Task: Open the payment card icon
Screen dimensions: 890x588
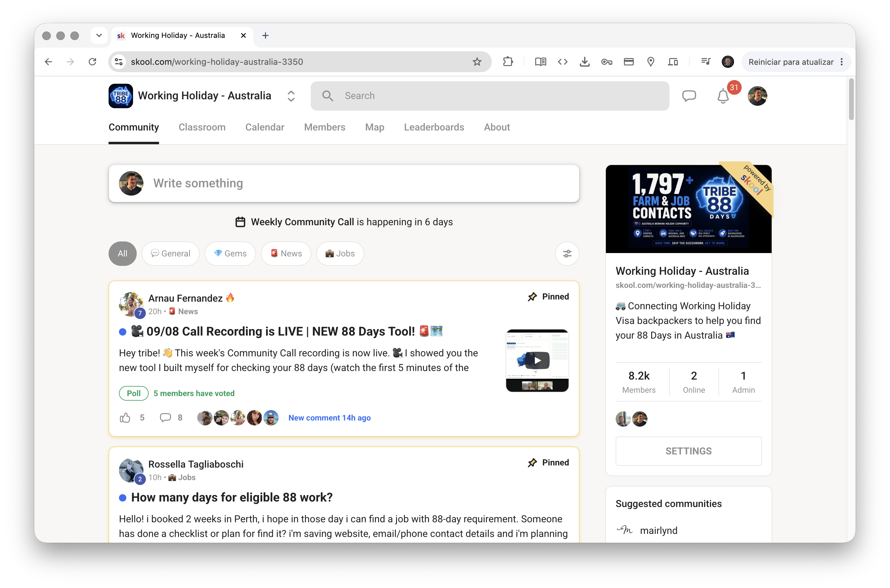Action: [x=629, y=62]
